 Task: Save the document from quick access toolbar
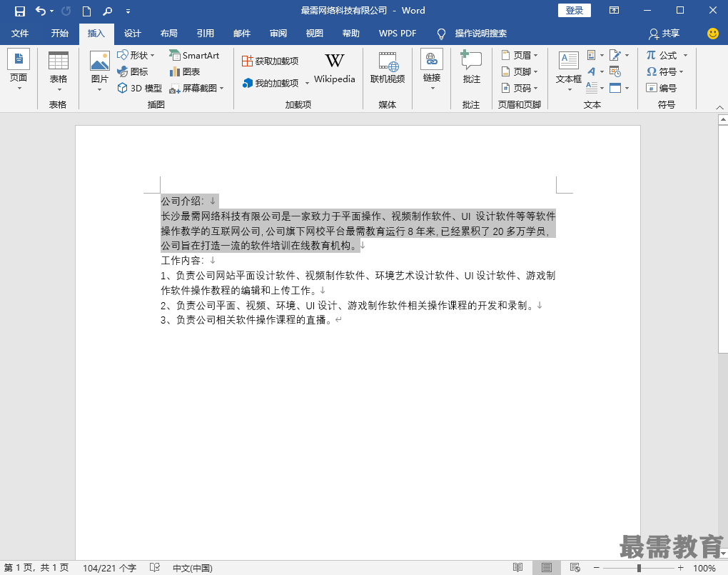click(x=19, y=11)
